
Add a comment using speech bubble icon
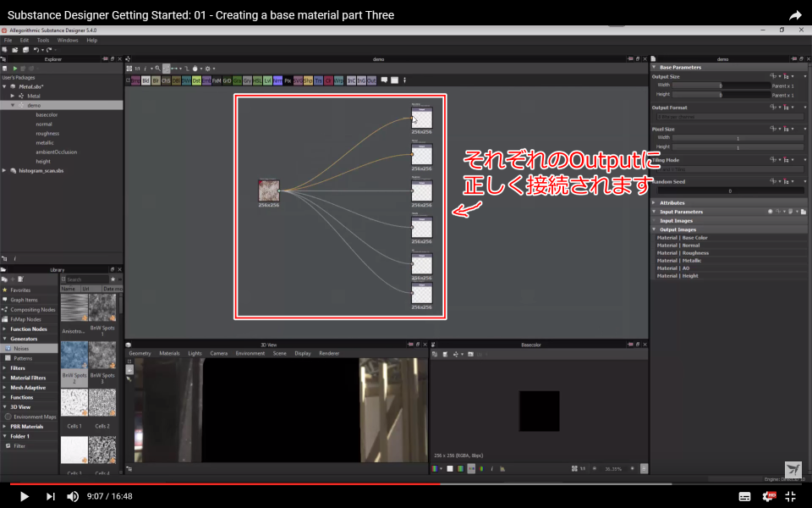384,80
